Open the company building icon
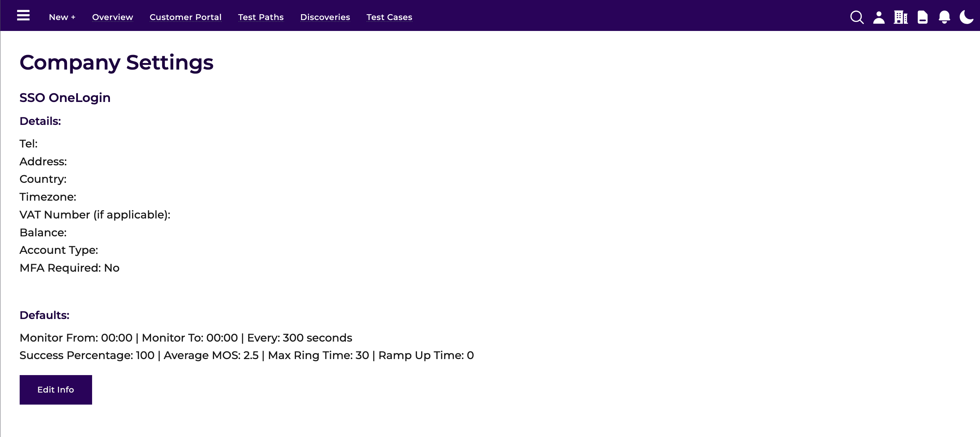 pyautogui.click(x=901, y=17)
